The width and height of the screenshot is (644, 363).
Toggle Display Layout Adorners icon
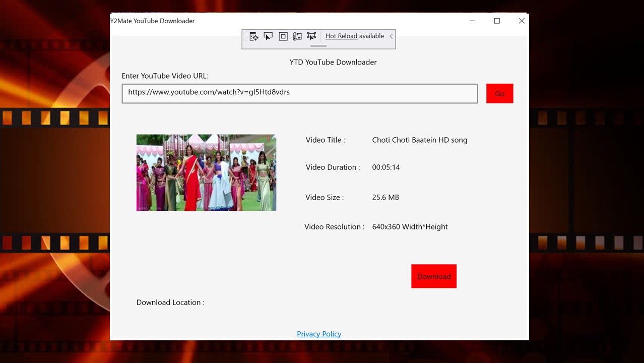pos(283,36)
